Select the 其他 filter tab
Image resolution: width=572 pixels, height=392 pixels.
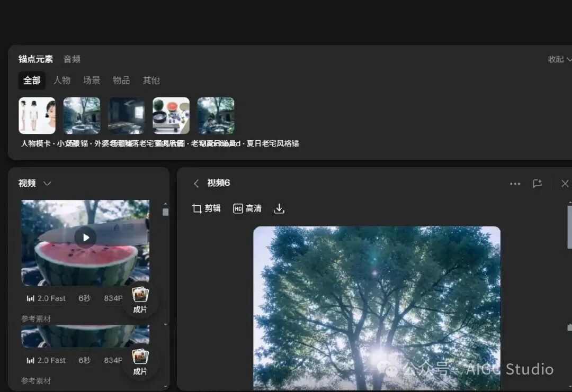pyautogui.click(x=151, y=80)
